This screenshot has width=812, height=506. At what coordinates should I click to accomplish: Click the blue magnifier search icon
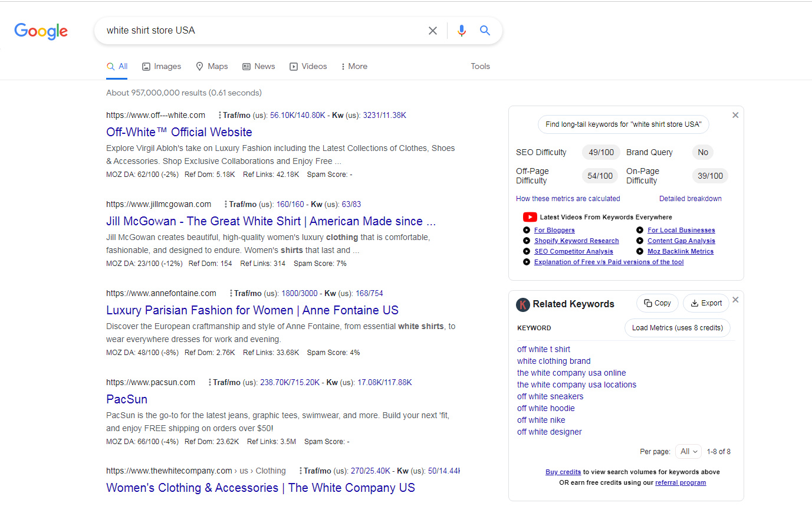[x=485, y=31]
